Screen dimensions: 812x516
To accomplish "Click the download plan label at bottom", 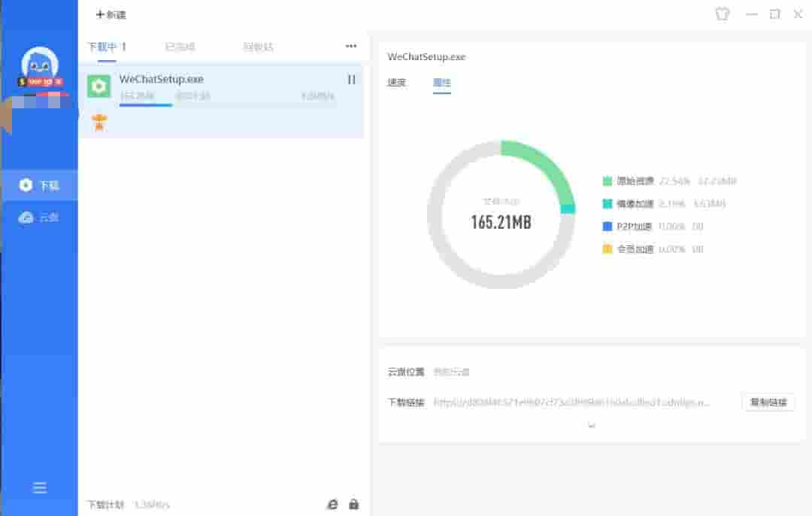I will (x=106, y=505).
